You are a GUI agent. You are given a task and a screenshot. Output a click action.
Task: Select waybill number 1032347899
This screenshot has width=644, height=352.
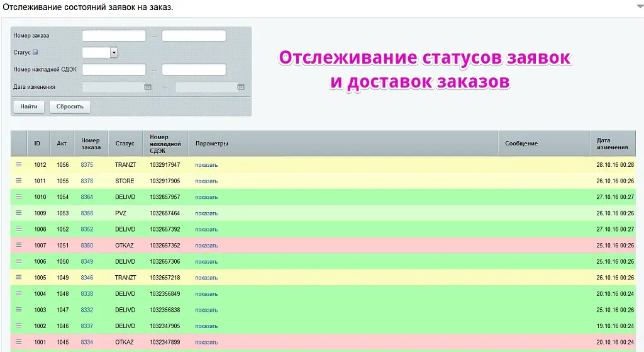165,342
